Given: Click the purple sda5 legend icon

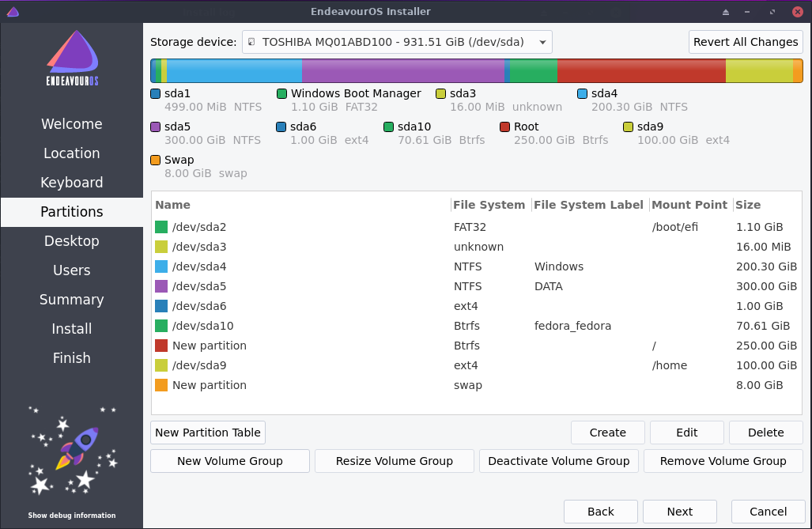Looking at the screenshot, I should 156,127.
